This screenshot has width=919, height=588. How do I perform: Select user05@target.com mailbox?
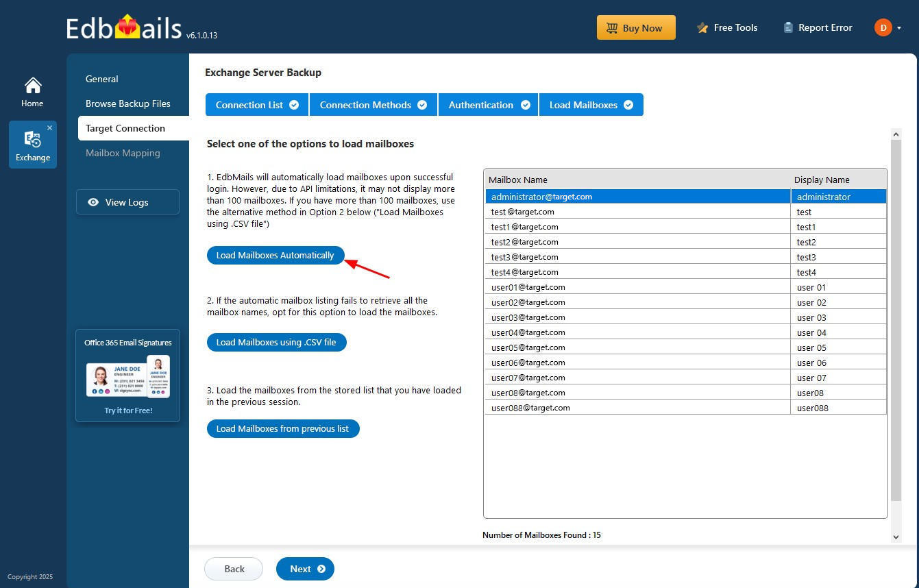coord(686,347)
